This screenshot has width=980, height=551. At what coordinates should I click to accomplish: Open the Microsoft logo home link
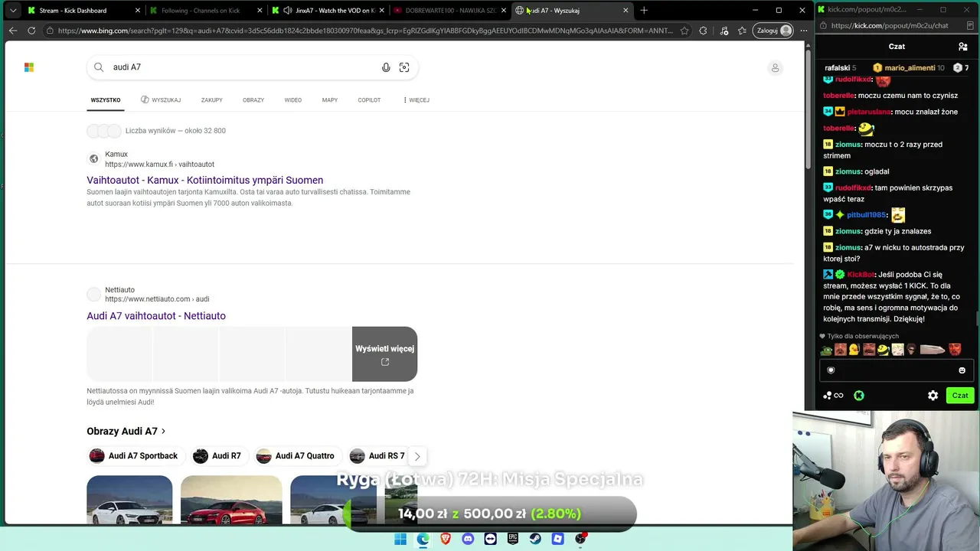pyautogui.click(x=29, y=67)
